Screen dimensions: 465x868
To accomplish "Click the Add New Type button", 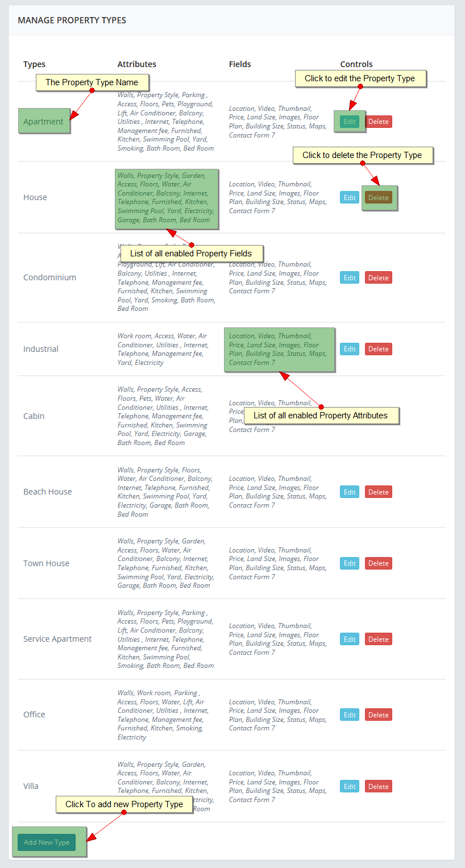I will coord(47,842).
